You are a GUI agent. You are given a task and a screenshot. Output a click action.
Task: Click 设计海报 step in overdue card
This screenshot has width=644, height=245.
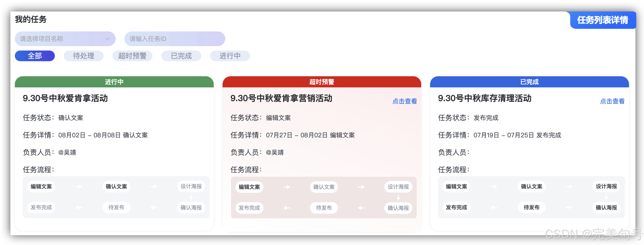coord(398,187)
